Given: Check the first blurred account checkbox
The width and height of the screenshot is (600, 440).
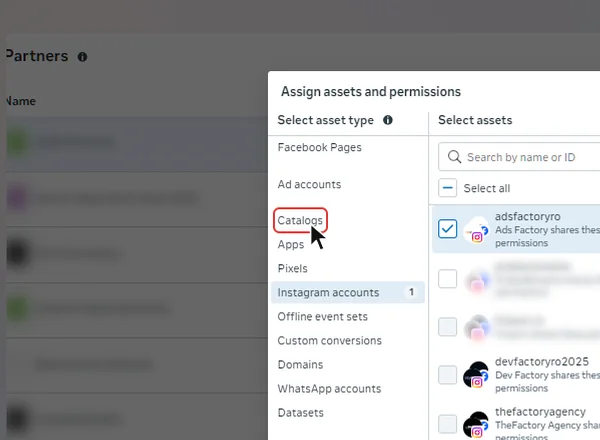Looking at the screenshot, I should point(447,279).
